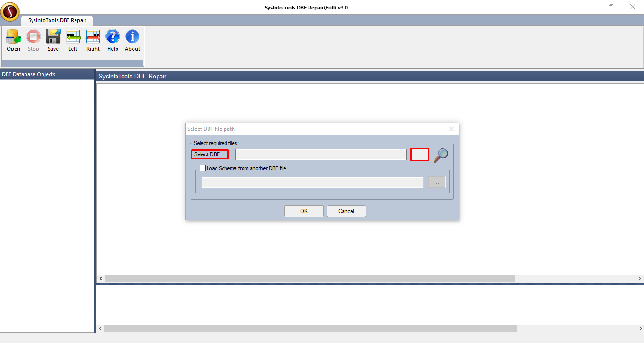Click the lower pane horizontal scrollbar thumb
Image resolution: width=644 pixels, height=343 pixels.
pos(310,328)
